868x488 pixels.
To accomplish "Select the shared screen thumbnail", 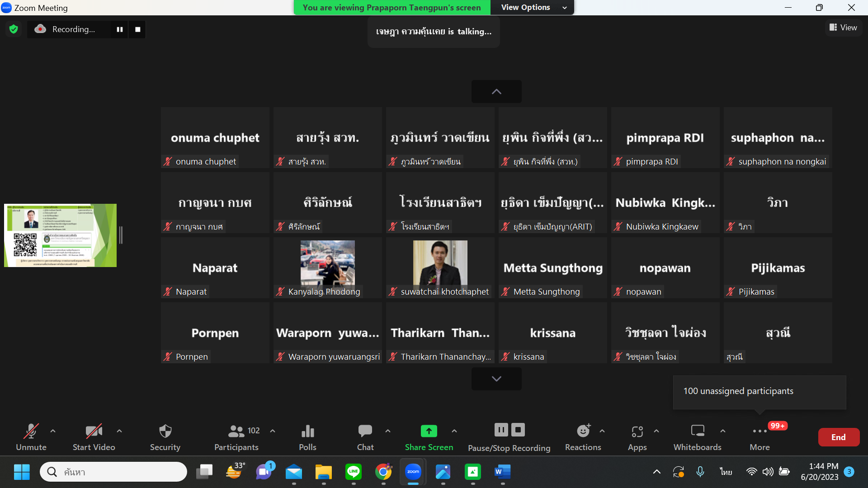I will pyautogui.click(x=61, y=235).
